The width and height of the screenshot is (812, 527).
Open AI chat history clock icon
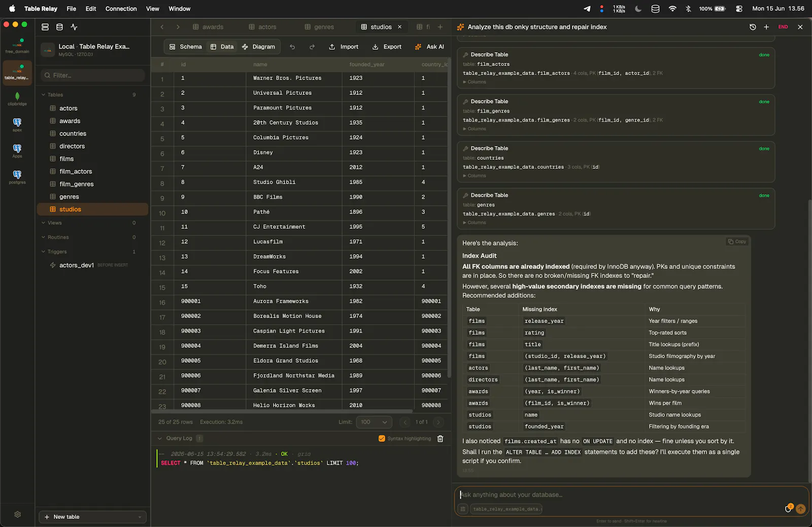point(753,27)
